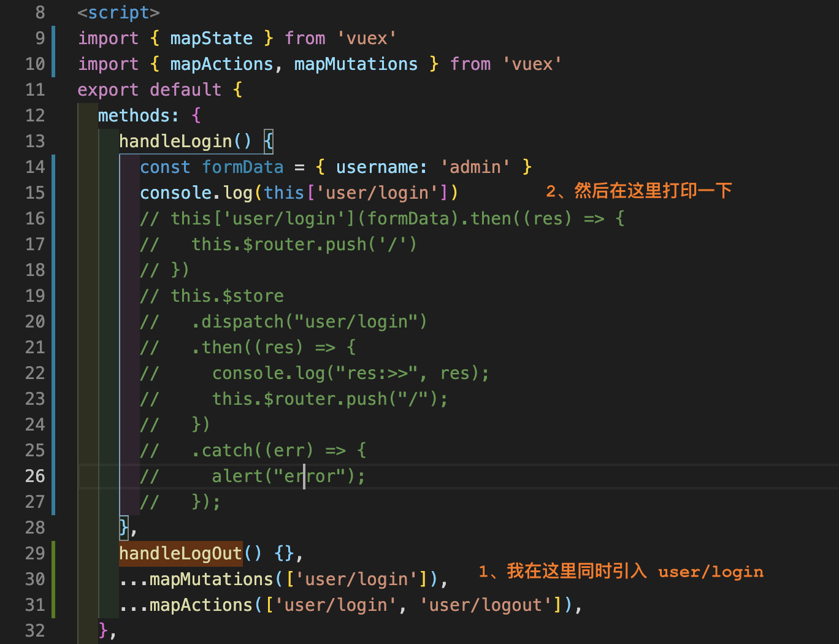Image resolution: width=839 pixels, height=644 pixels.
Task: Click the highlighted handleLogOut method name
Action: point(180,553)
